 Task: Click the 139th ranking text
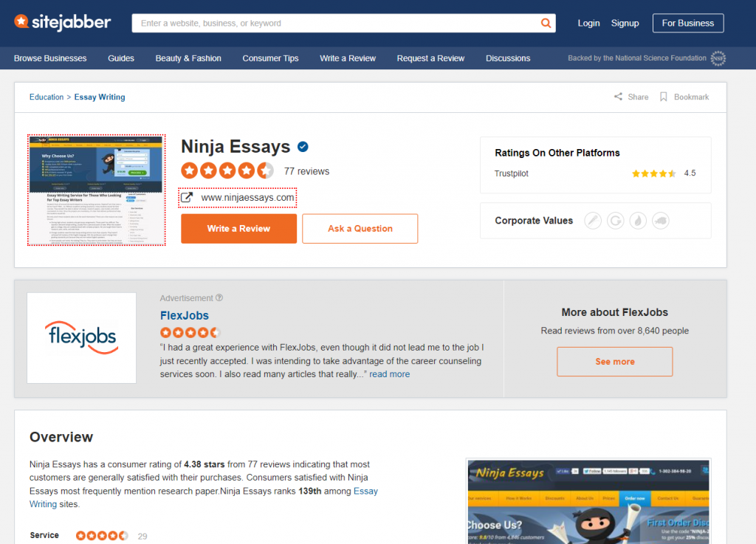coord(309,491)
